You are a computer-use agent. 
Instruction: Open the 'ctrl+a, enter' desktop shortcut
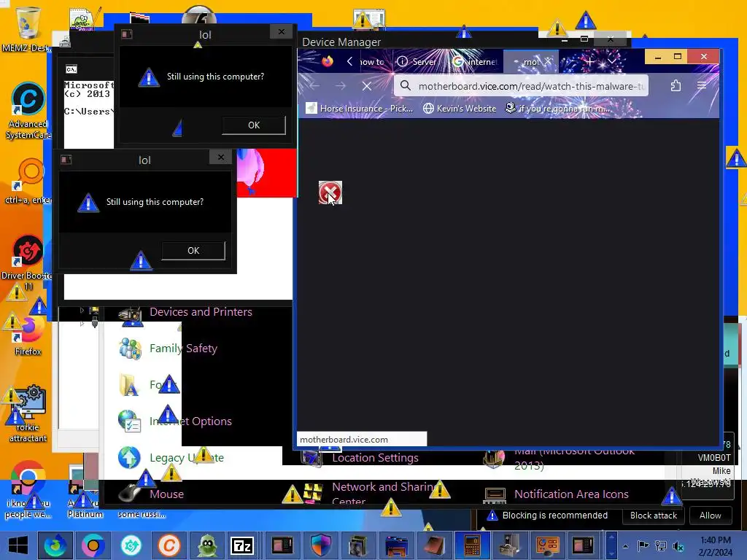[x=28, y=181]
